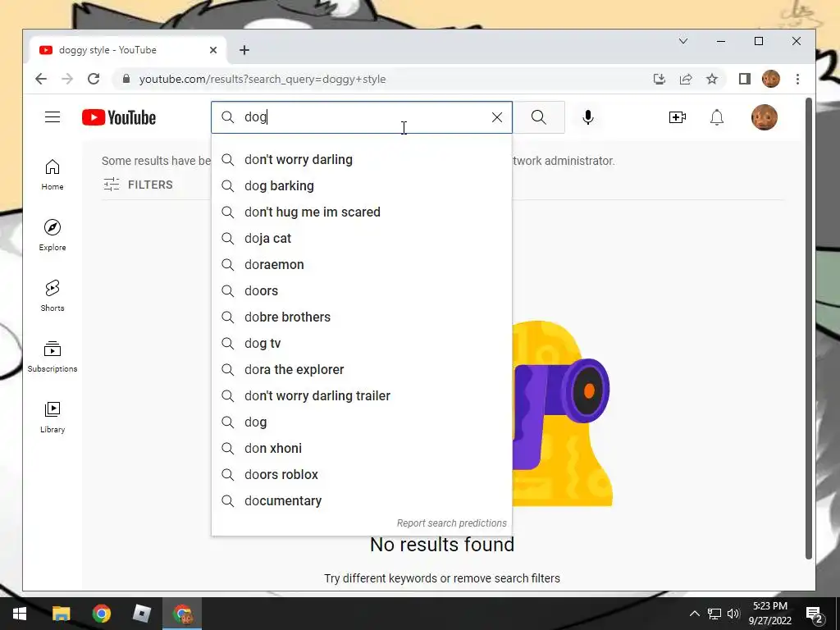This screenshot has width=840, height=630.
Task: Clear the search box with the X icon
Action: [x=497, y=117]
